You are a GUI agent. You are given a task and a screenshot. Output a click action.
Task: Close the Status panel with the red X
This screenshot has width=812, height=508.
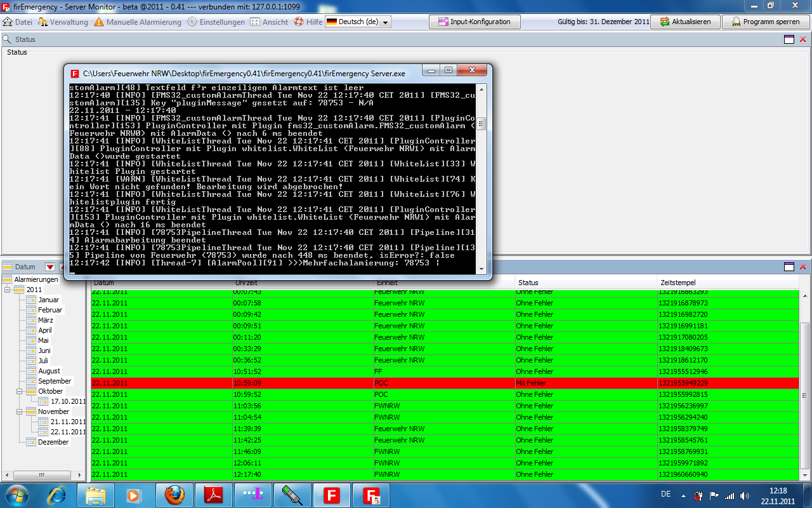coord(802,39)
